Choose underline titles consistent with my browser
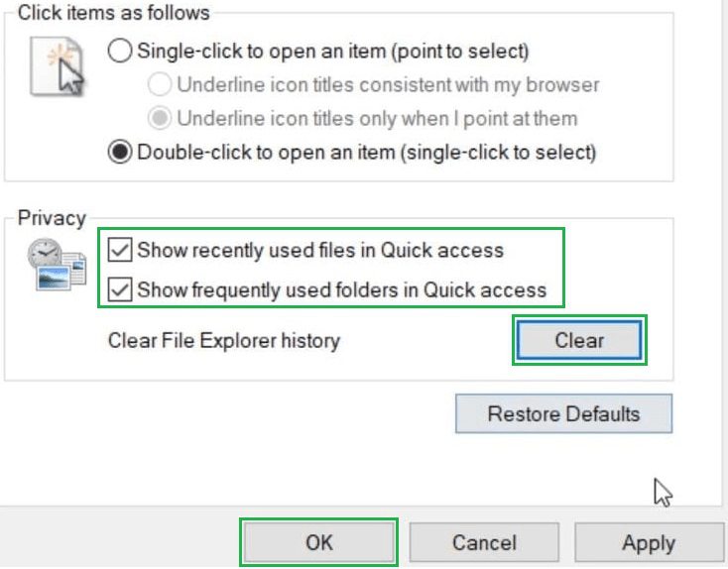The image size is (728, 569). 159,84
